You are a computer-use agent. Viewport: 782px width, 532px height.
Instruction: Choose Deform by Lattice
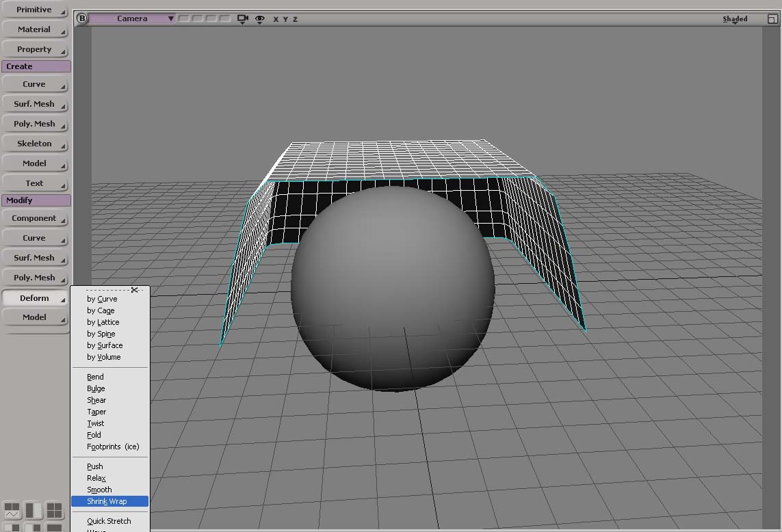(x=109, y=322)
